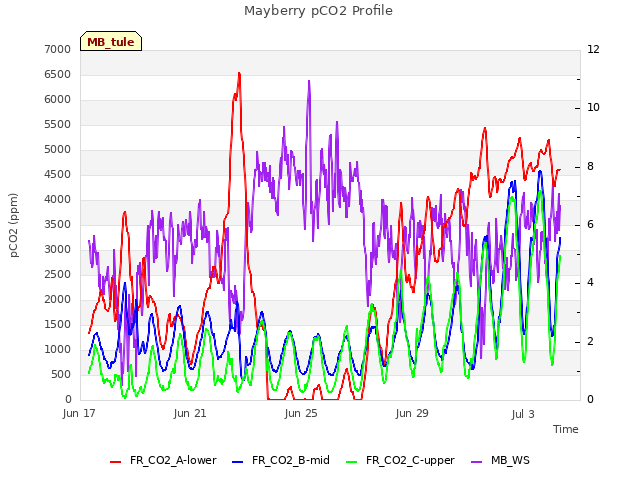Image resolution: width=640 pixels, height=480 pixels.
Task: Click the 2000 y-axis value
Action: (58, 300)
